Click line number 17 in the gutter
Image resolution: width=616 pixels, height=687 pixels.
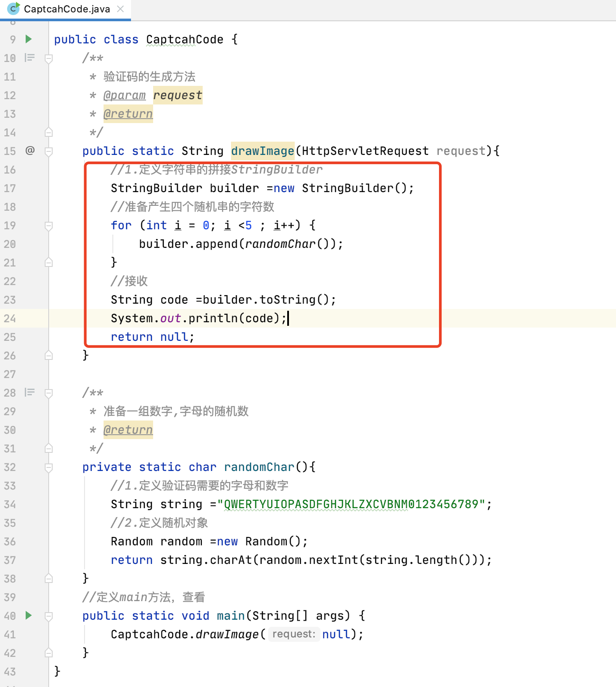[x=10, y=188]
